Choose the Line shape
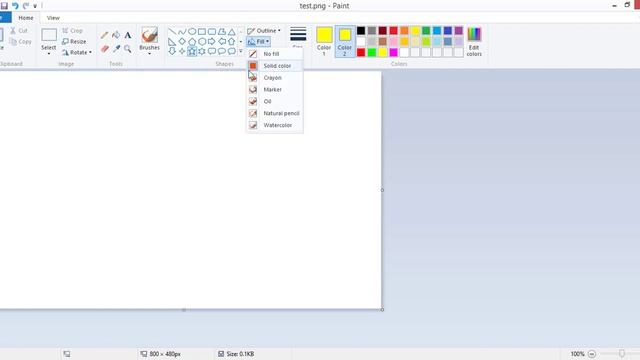This screenshot has width=640, height=360. 172,31
